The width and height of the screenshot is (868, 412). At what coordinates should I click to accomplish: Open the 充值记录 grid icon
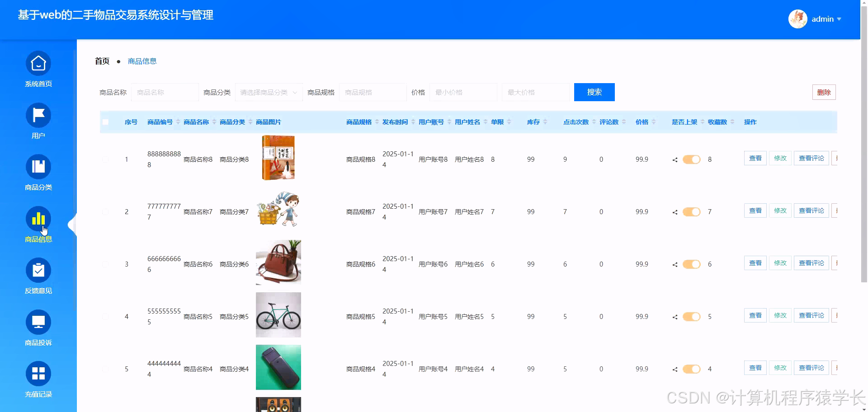coord(38,374)
